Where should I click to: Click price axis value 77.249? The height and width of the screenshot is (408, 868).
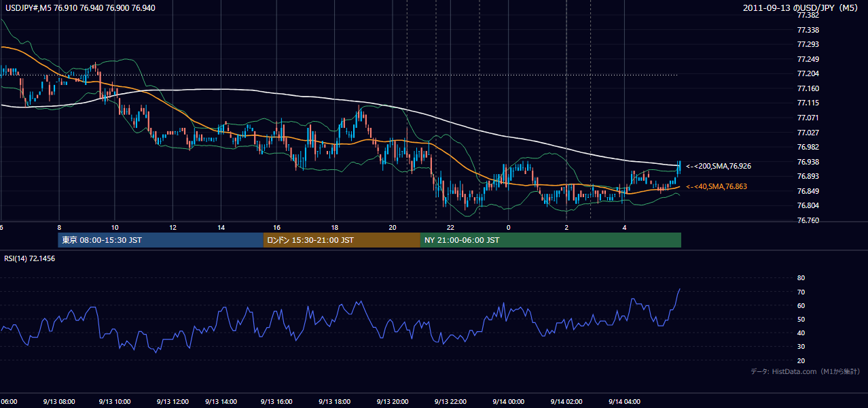(808, 59)
